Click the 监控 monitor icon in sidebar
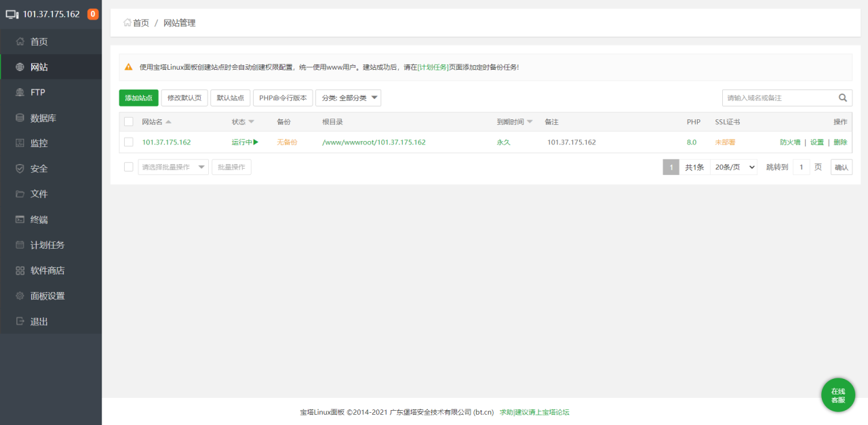This screenshot has height=425, width=868. click(20, 143)
